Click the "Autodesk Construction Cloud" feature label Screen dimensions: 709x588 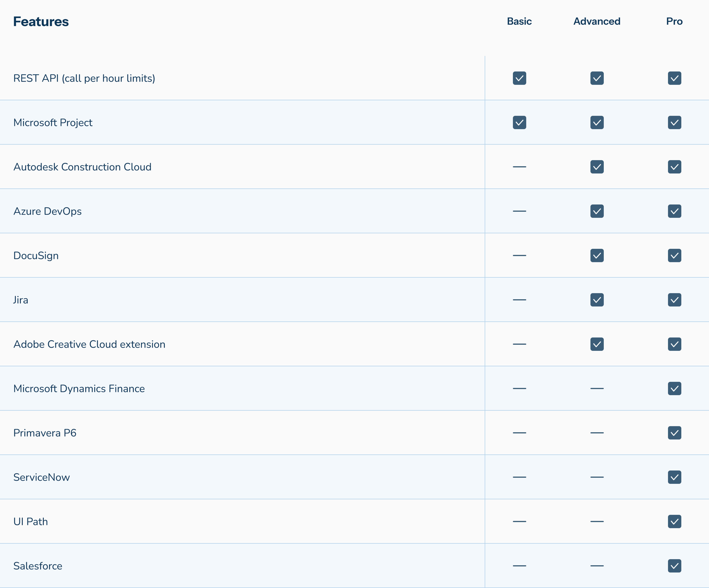[82, 167]
